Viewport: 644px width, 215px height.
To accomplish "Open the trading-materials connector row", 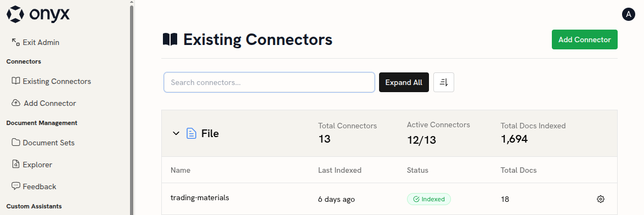I will pos(389,199).
